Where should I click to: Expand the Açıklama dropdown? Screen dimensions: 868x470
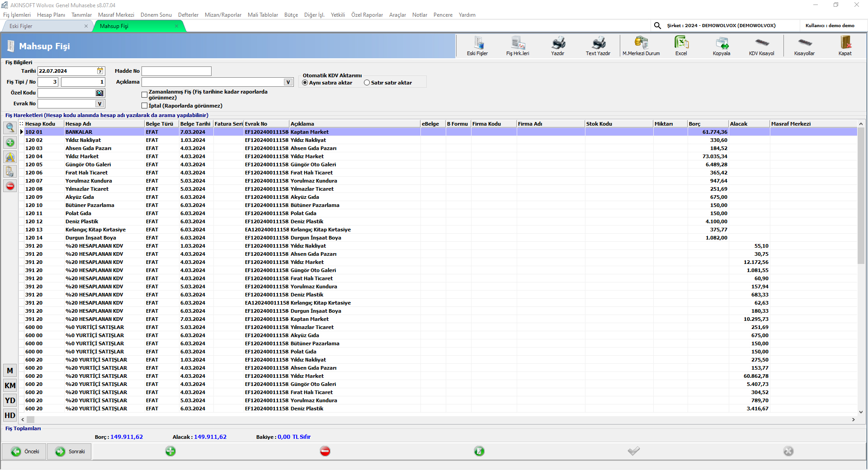(x=288, y=82)
